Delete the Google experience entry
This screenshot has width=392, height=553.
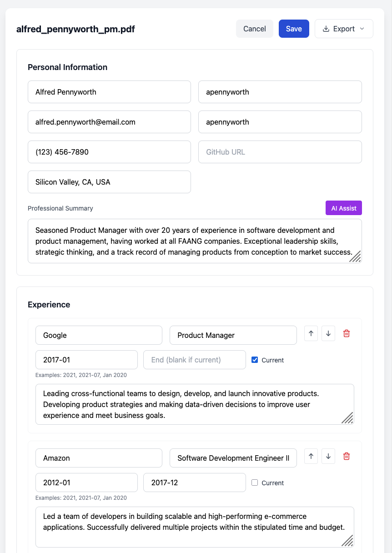tap(347, 333)
